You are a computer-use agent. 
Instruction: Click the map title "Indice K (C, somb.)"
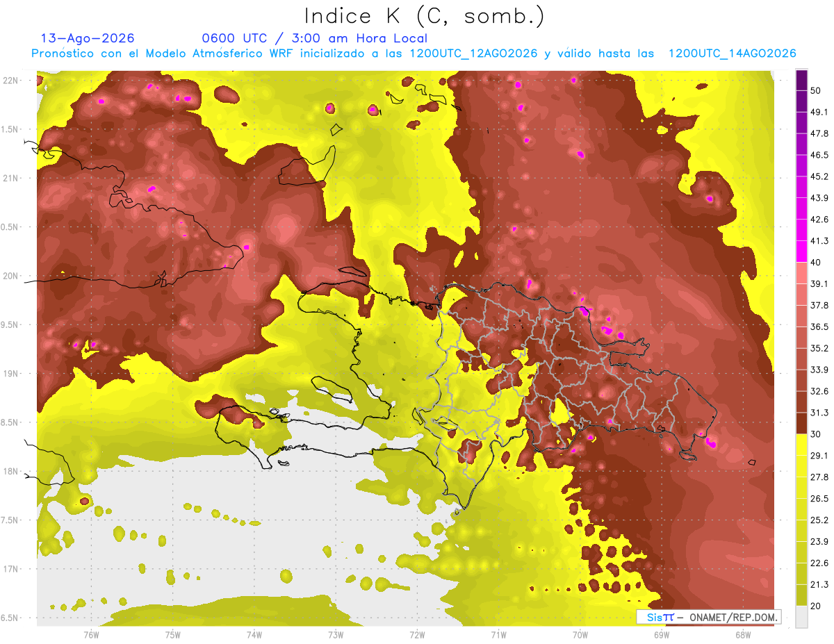tap(425, 16)
